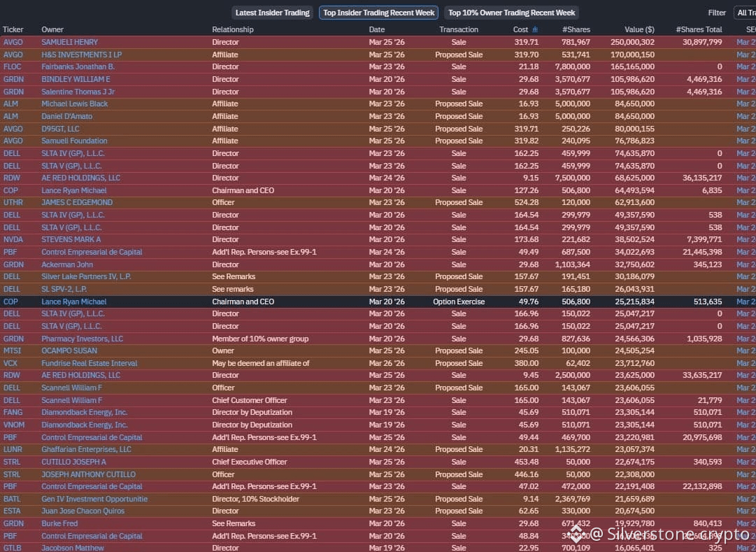Click Member of 10% owner group cell
This screenshot has height=552, width=756.
coord(260,339)
